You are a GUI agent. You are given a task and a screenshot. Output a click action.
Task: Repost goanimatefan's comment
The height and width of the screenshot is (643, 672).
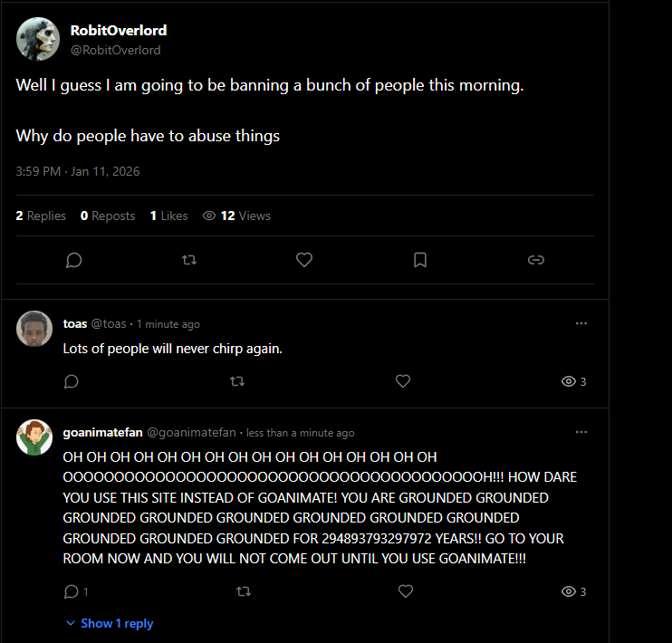[x=243, y=591]
